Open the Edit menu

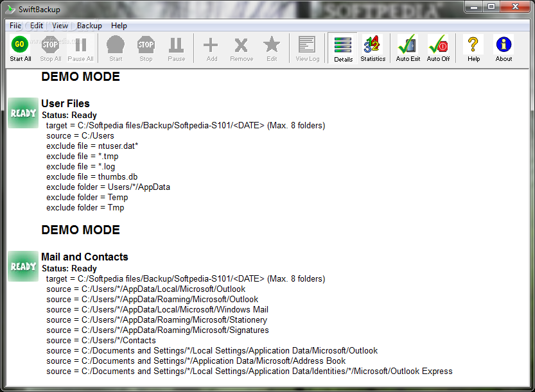[x=37, y=26]
